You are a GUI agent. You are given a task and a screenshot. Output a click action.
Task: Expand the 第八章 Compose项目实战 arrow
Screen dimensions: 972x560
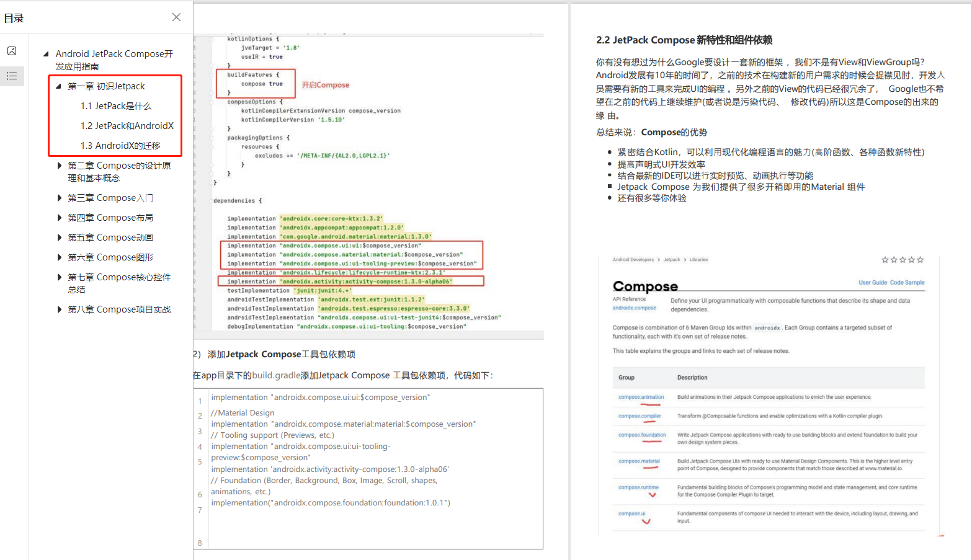point(59,309)
